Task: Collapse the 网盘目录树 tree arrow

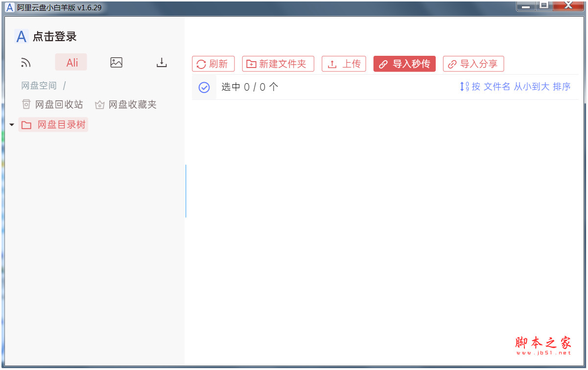Action: pyautogui.click(x=12, y=125)
